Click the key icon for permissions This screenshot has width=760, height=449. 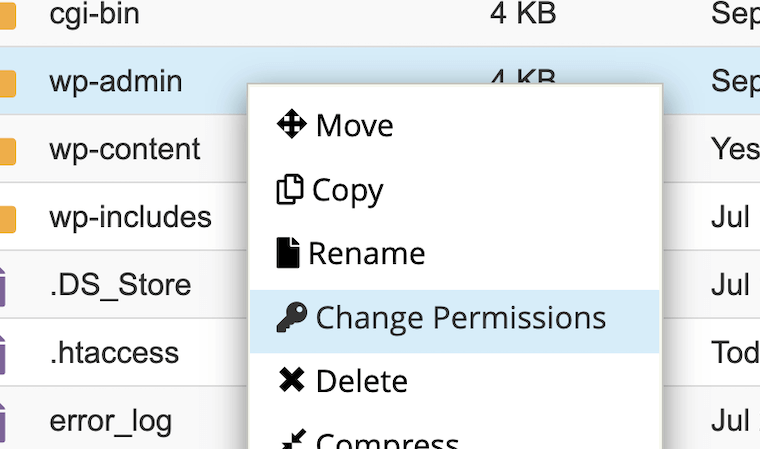[292, 317]
